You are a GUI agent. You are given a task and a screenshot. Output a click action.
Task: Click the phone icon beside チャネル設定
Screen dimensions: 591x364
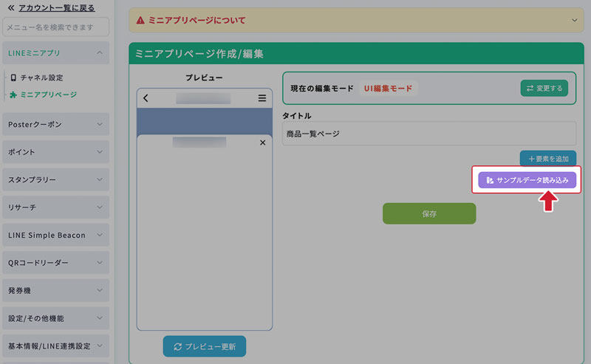coord(13,78)
